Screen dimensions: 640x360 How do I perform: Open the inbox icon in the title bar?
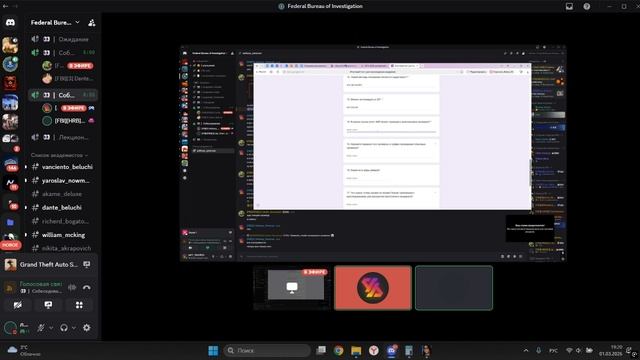pos(569,6)
